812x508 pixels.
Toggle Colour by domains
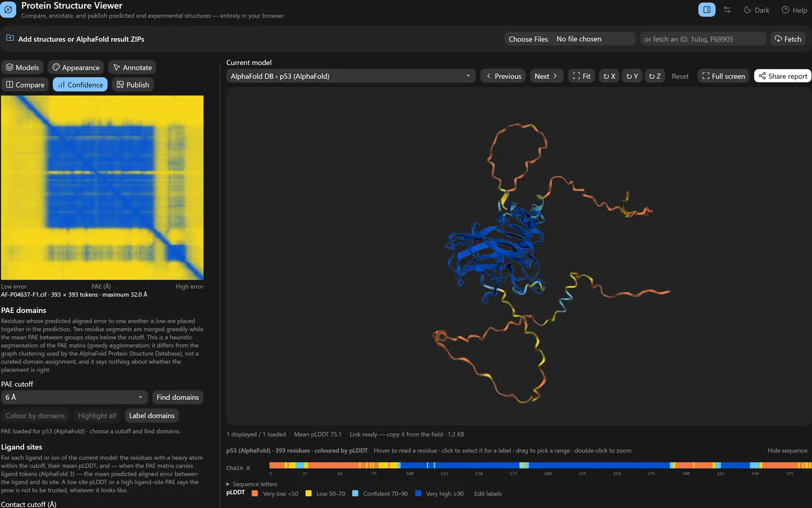pyautogui.click(x=35, y=416)
